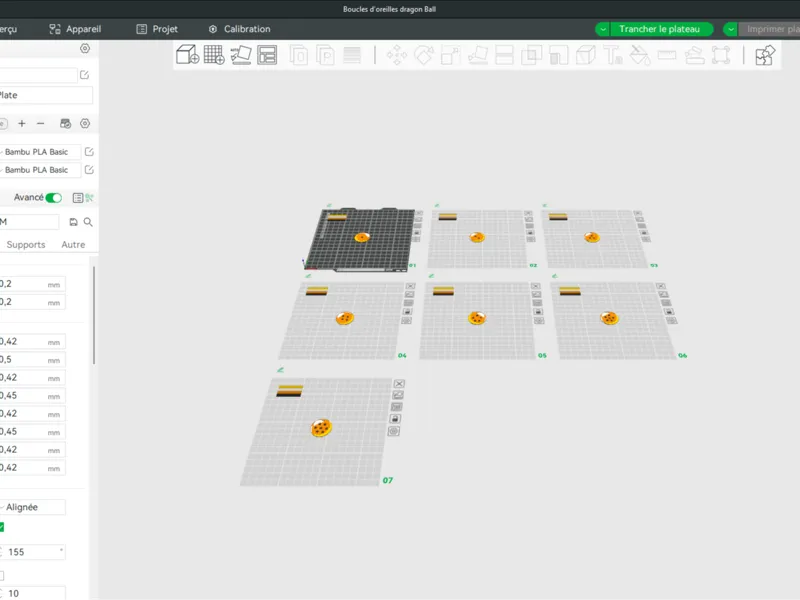Select the Text shape tool

[613, 55]
